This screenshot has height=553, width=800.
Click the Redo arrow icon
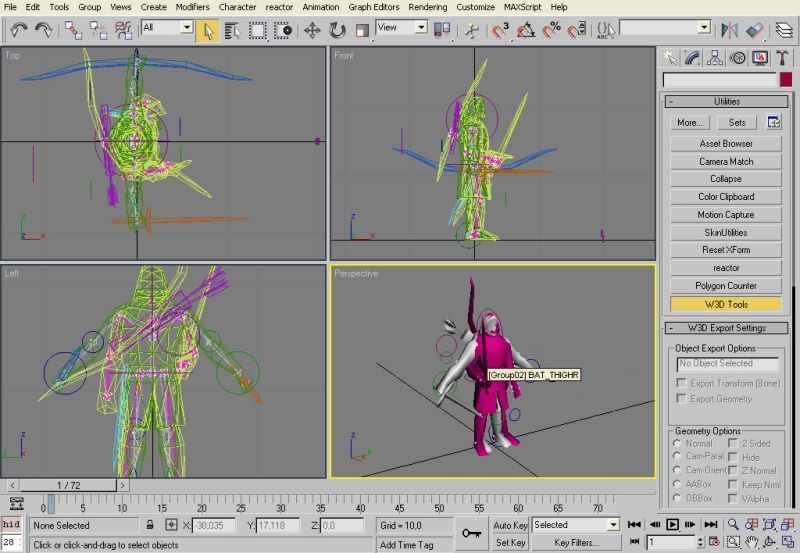[43, 30]
